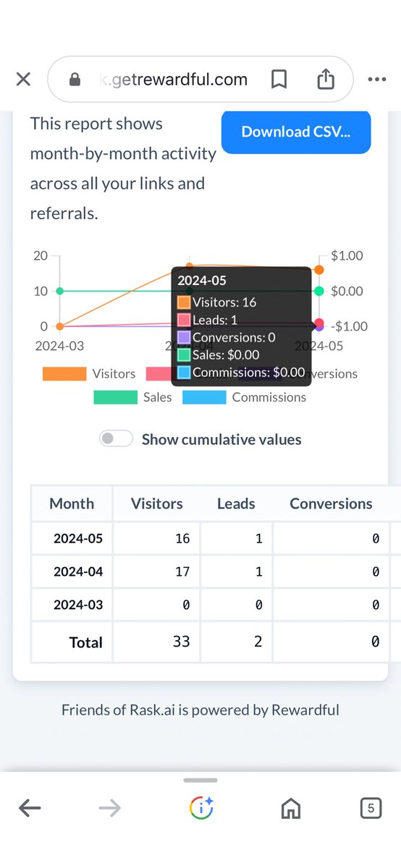
Task: Select the Total row label
Action: (85, 642)
